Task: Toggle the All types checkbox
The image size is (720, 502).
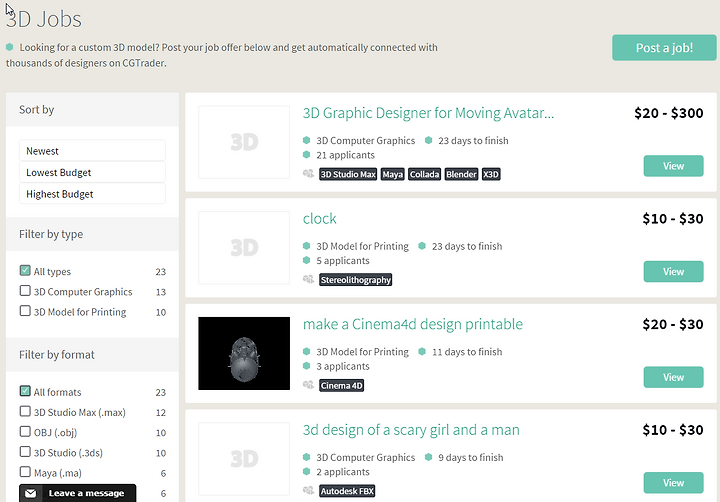Action: tap(25, 271)
